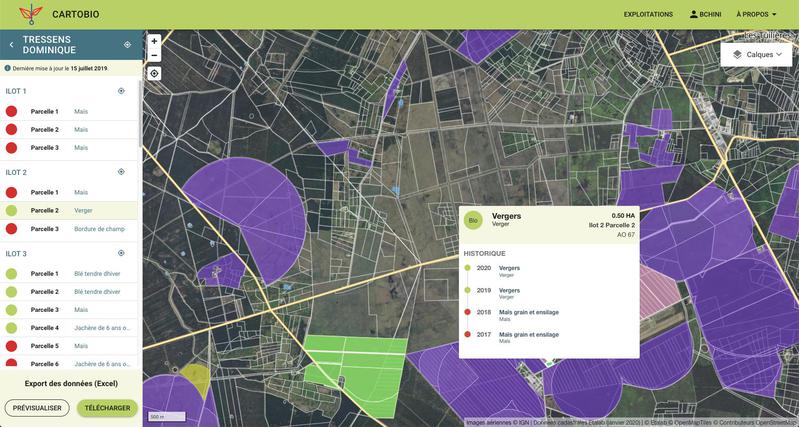Zoom in on the map
This screenshot has height=427, width=799.
pos(154,41)
